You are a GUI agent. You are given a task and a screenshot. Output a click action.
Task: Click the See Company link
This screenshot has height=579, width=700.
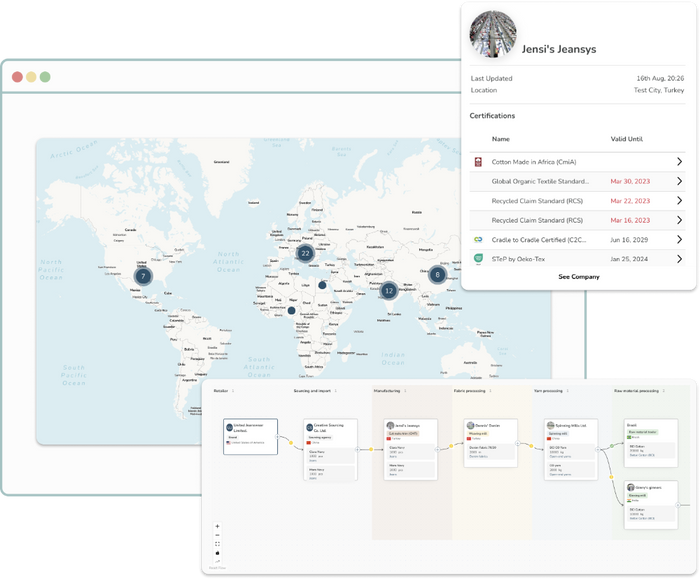point(578,276)
